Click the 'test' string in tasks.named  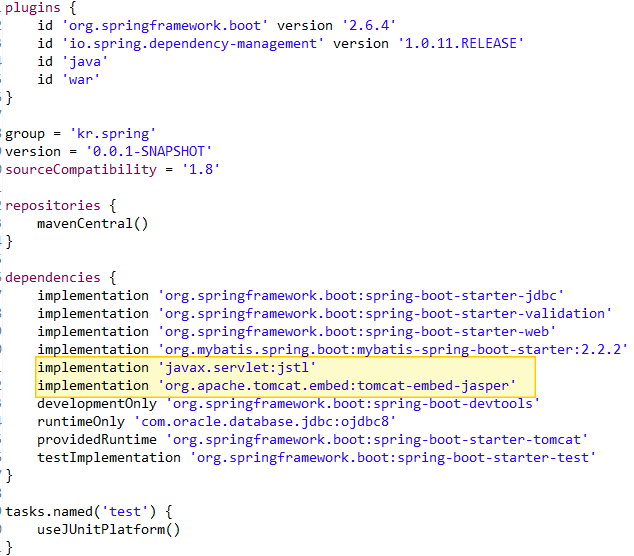125,512
